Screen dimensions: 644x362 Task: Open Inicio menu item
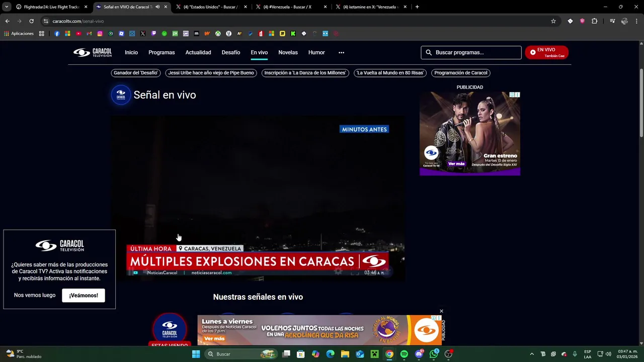(131, 52)
